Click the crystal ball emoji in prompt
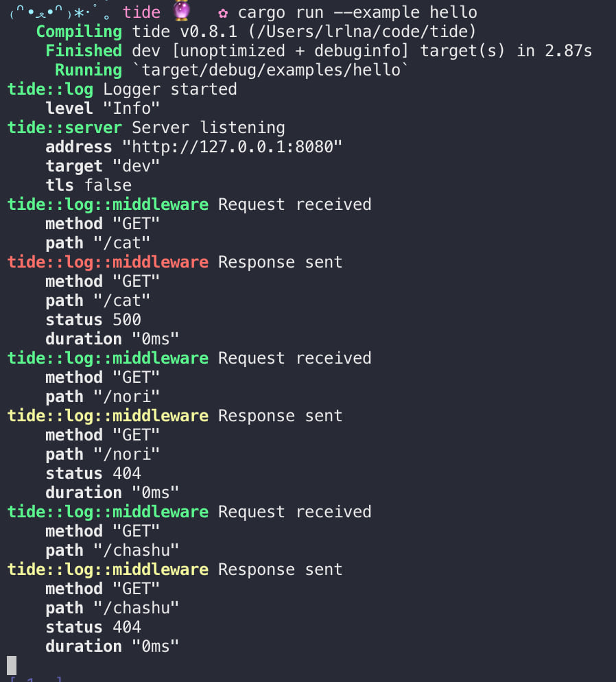The height and width of the screenshot is (682, 616). click(x=182, y=10)
